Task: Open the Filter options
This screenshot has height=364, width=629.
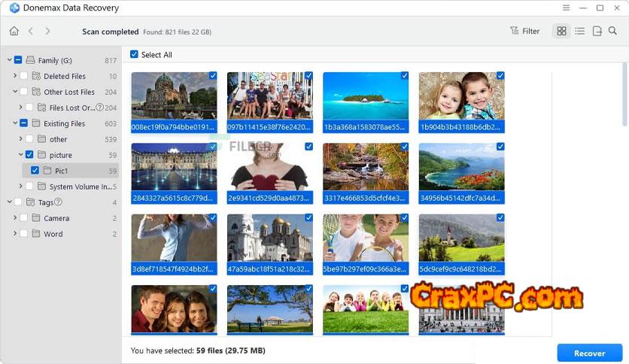Action: [524, 31]
